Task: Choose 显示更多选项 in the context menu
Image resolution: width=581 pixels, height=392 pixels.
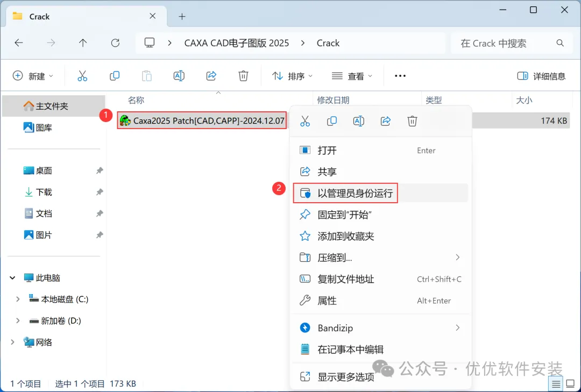Action: coord(380,377)
